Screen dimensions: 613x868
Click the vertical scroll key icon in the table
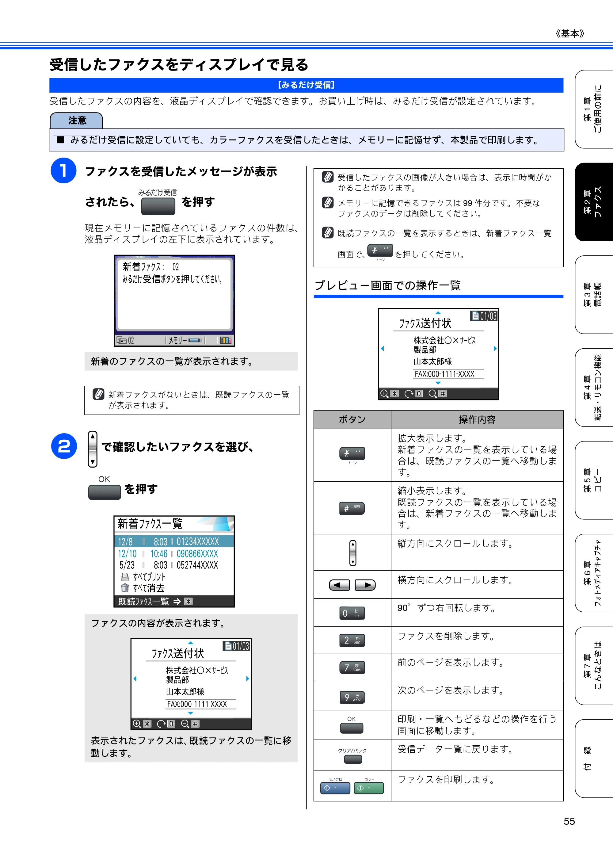pos(352,553)
